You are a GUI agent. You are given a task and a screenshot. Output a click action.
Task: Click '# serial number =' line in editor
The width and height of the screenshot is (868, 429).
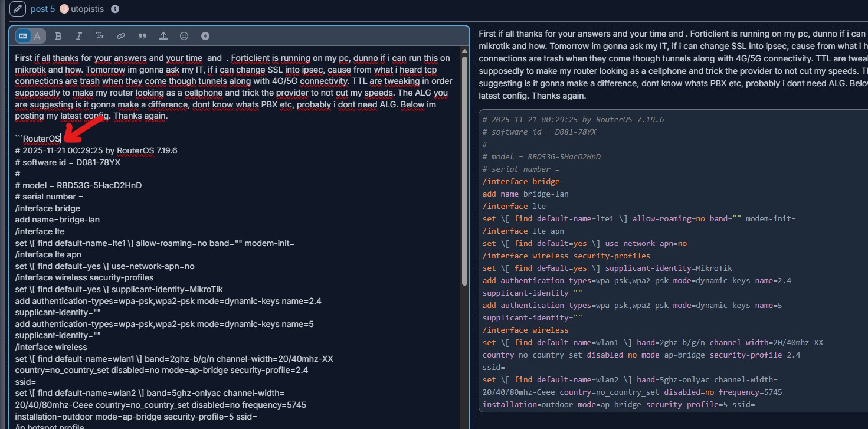(49, 197)
